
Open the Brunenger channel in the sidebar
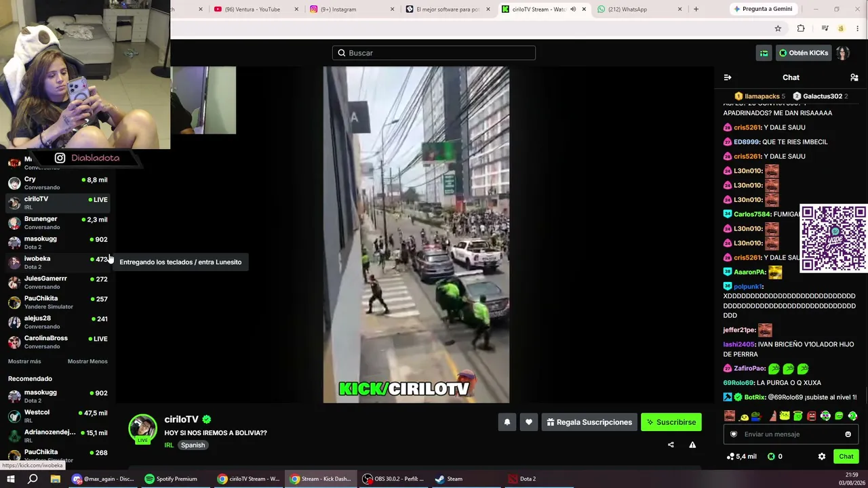(58, 222)
